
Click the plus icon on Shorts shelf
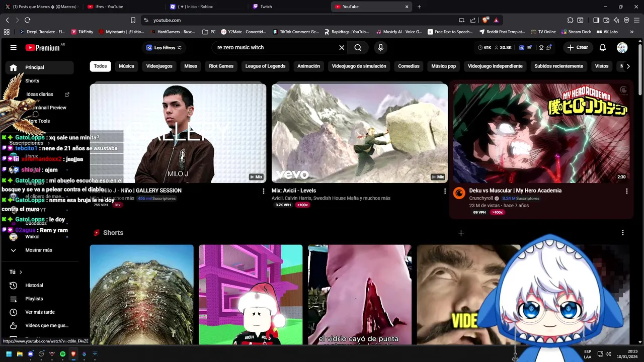click(461, 233)
